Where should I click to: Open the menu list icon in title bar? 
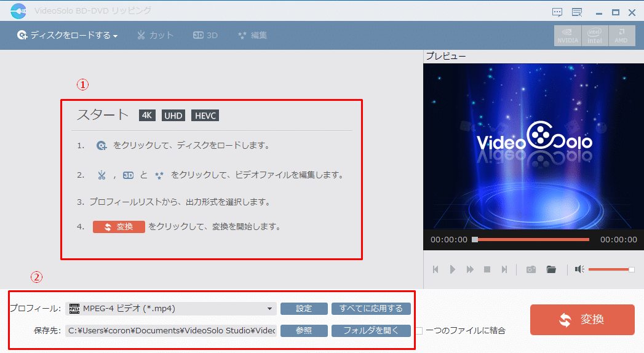click(x=577, y=12)
